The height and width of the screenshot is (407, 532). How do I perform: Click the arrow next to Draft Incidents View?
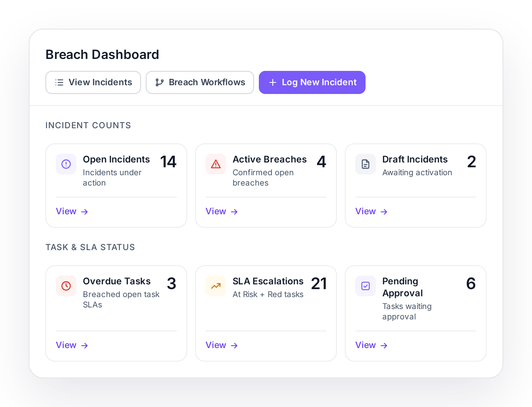tap(384, 212)
